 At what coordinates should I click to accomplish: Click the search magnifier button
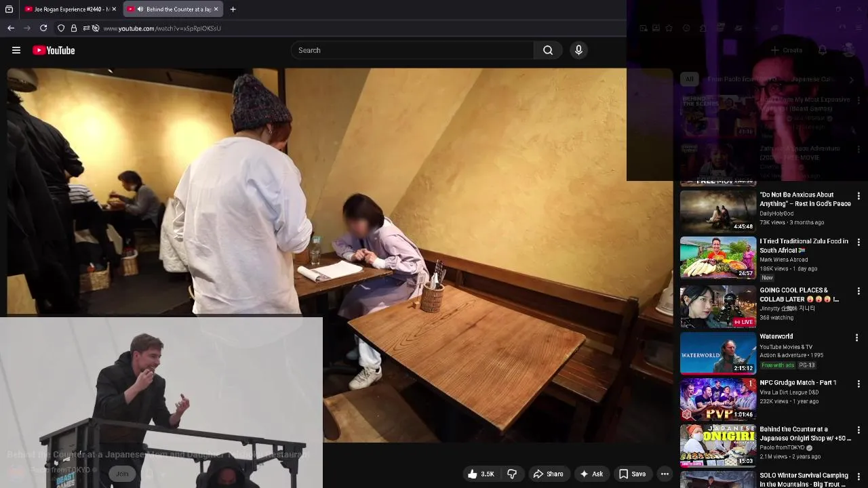point(548,50)
